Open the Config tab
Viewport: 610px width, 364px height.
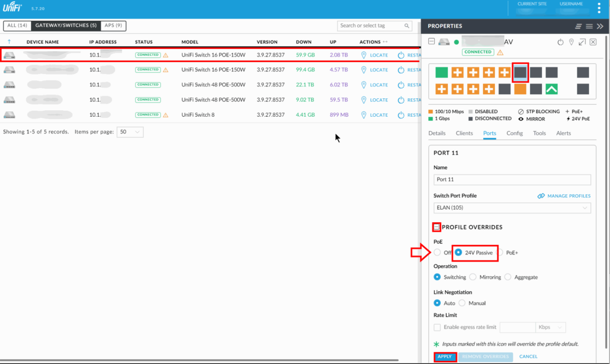[514, 133]
